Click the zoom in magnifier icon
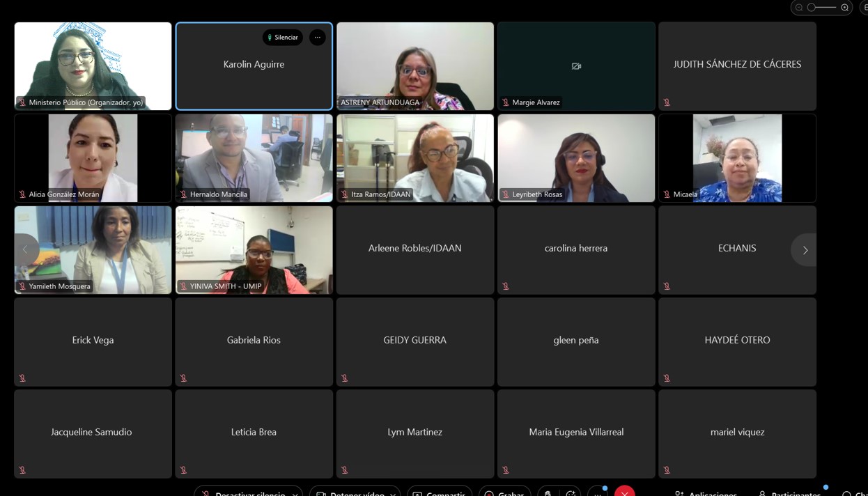 coord(845,8)
